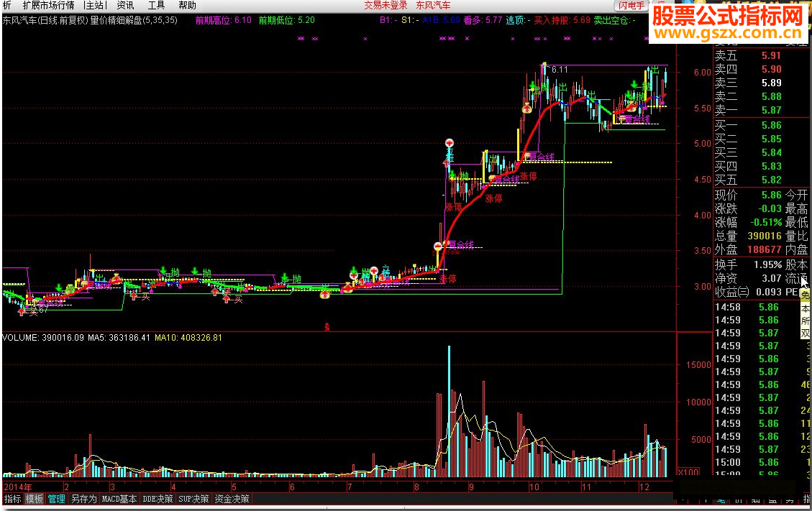The width and height of the screenshot is (812, 511).
Task: Click the 买入持股: 5.69 value
Action: pos(562,20)
